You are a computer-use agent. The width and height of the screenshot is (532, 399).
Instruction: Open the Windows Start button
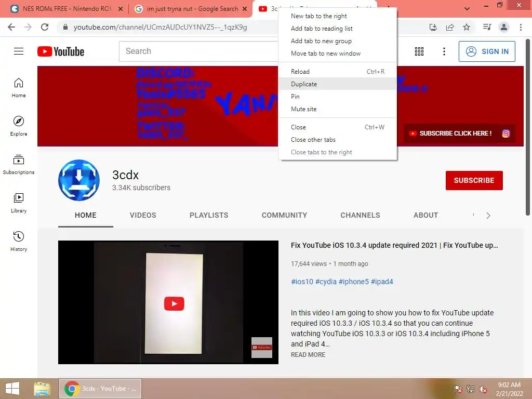click(12, 389)
